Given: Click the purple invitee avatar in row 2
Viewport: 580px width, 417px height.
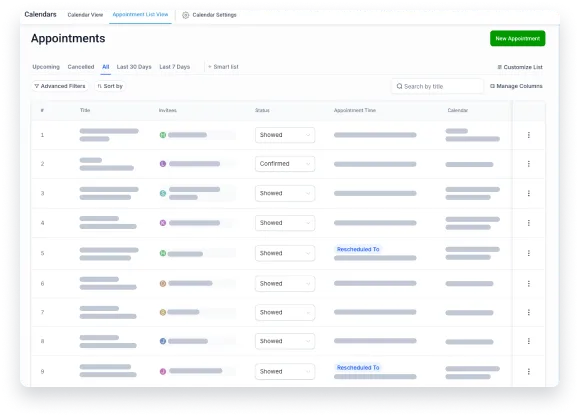Looking at the screenshot, I should click(x=162, y=164).
